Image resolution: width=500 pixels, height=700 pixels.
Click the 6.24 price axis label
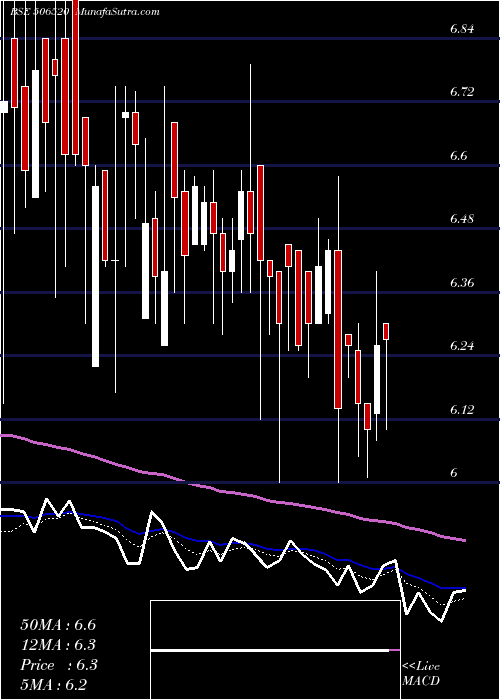point(462,346)
